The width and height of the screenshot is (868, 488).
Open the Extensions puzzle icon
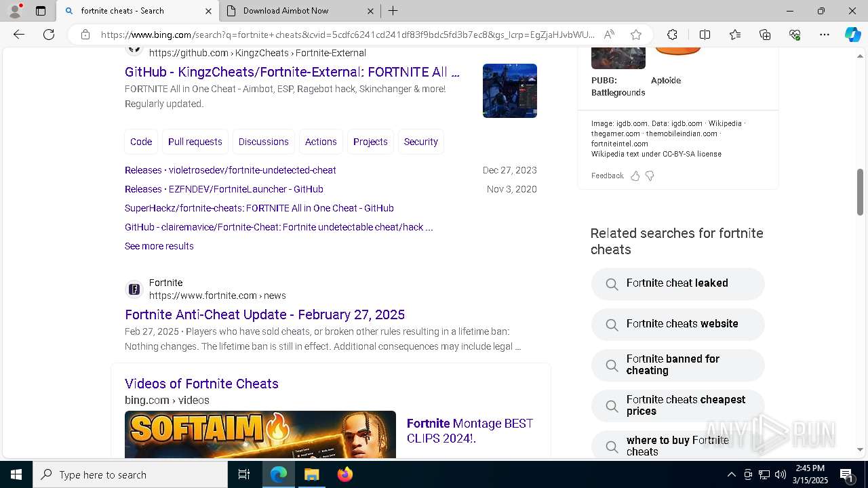point(672,35)
